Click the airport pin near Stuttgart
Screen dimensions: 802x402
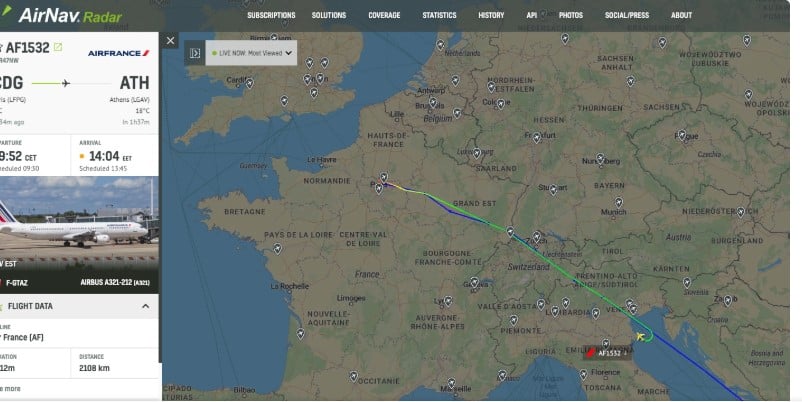tap(553, 190)
